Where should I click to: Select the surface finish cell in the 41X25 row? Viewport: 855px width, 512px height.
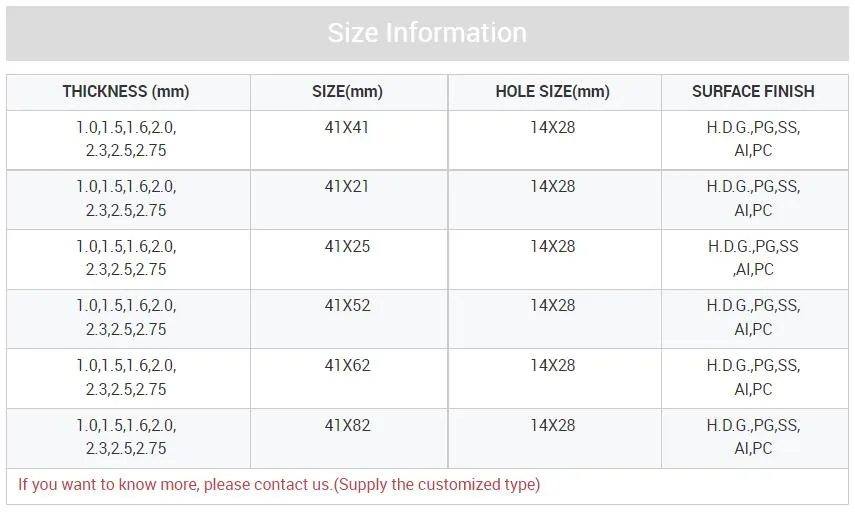click(x=753, y=258)
